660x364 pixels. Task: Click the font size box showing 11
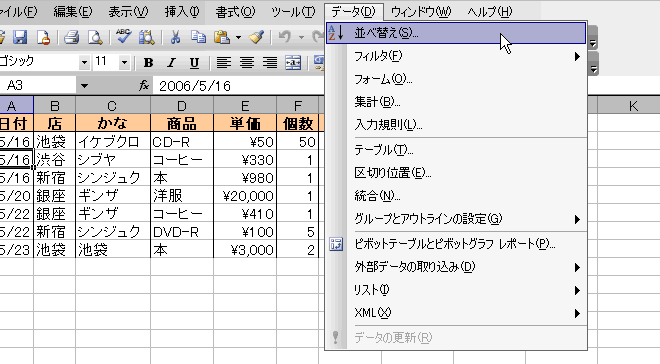106,63
